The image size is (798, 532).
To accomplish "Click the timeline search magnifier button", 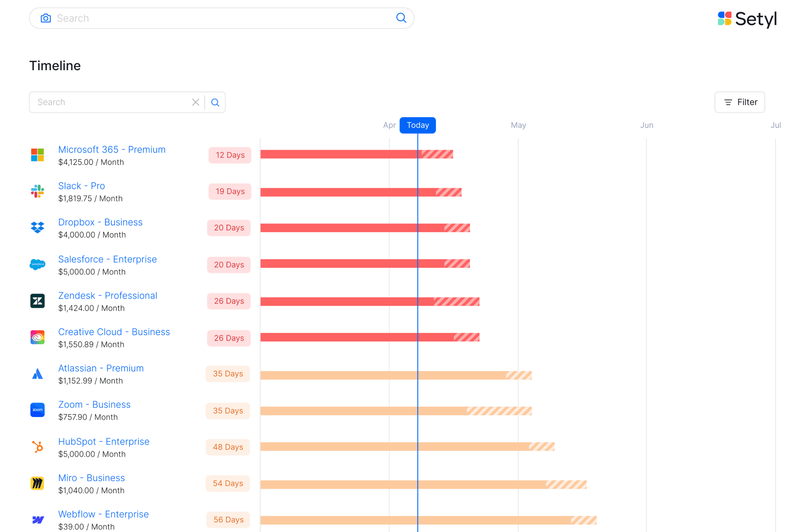I will [x=215, y=102].
